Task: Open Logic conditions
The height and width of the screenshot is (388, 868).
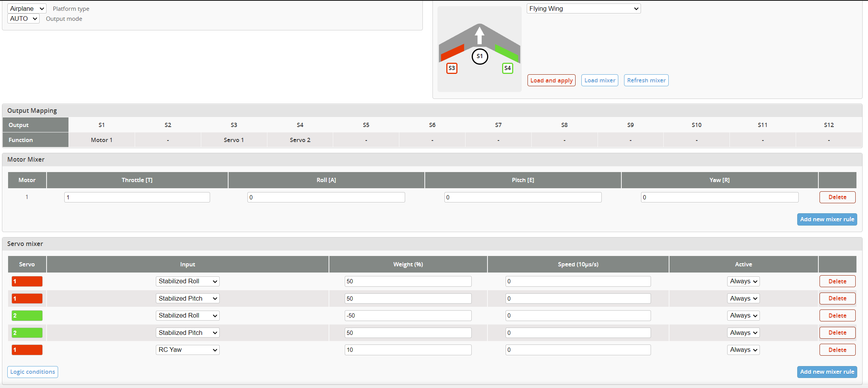Action: click(x=32, y=371)
